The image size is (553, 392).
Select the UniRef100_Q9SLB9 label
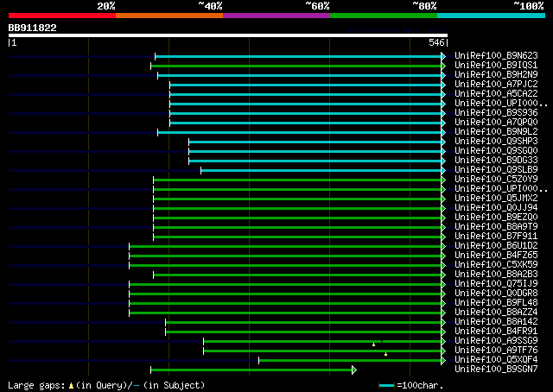click(496, 170)
